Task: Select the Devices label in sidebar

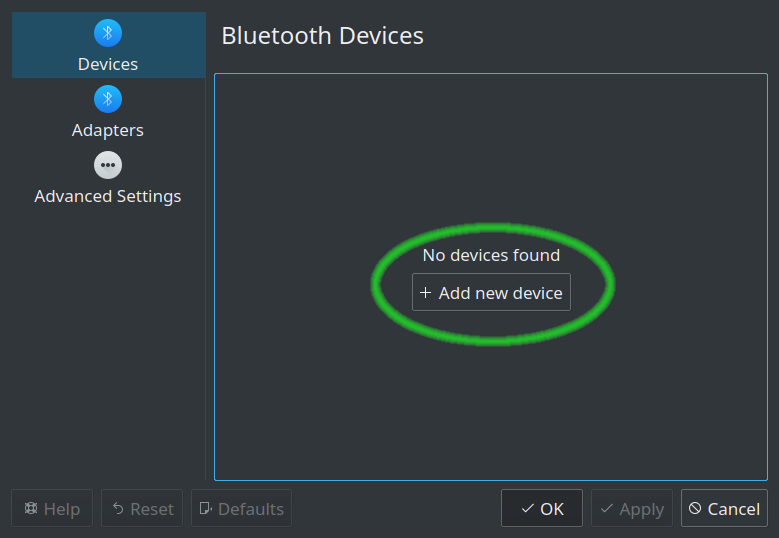Action: point(108,64)
